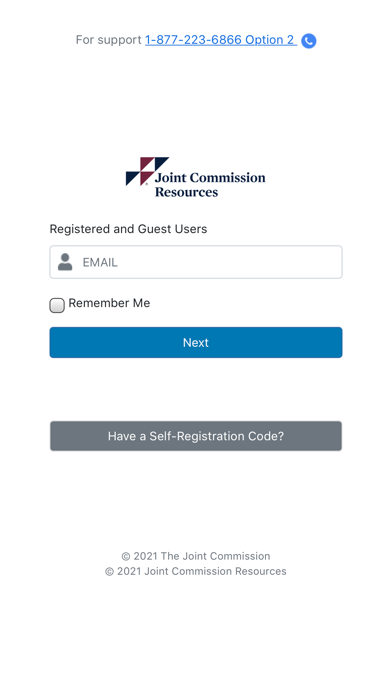Screen dimensions: 392x696
Task: Open the underlined support phone link
Action: tap(221, 40)
